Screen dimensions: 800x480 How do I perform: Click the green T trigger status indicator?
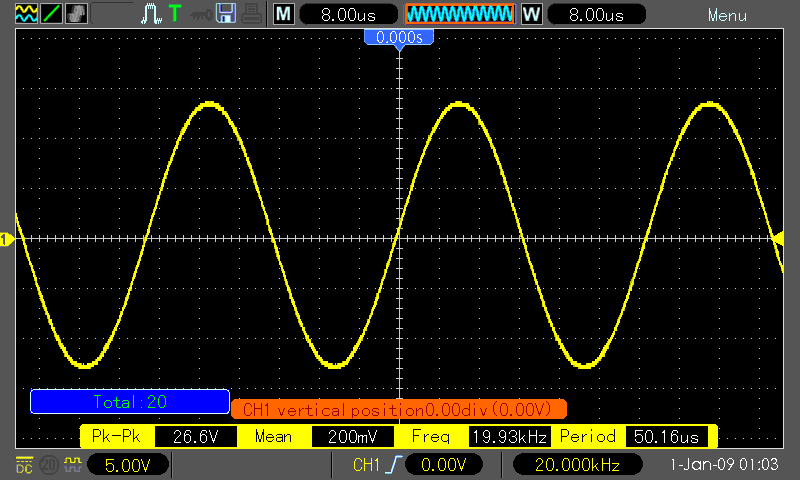coord(175,14)
